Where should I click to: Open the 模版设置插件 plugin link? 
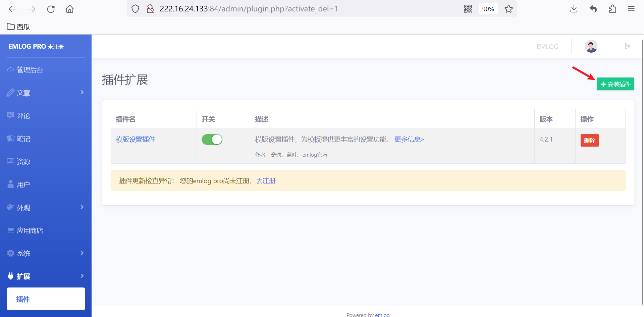(x=136, y=139)
